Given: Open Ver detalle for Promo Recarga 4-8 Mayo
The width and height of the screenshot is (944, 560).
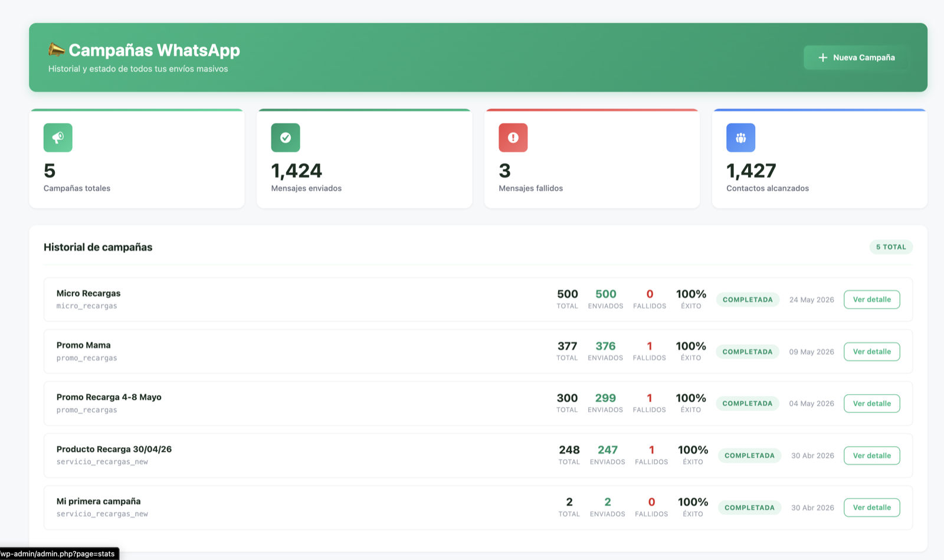Looking at the screenshot, I should pyautogui.click(x=872, y=403).
